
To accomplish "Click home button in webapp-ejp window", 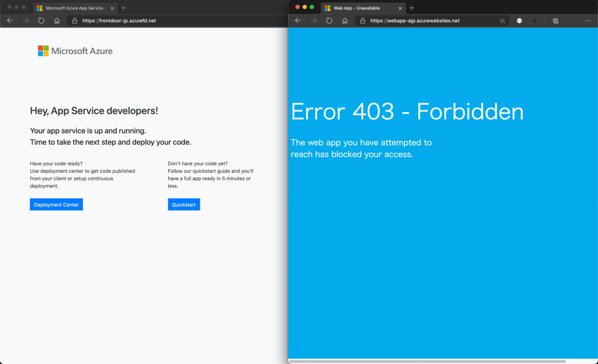I will click(345, 20).
